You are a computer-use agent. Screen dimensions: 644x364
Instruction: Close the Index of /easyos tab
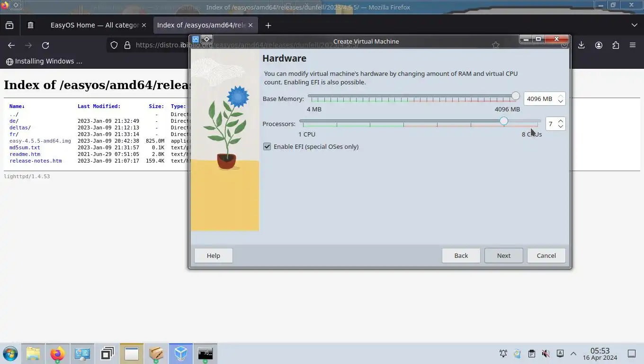[x=250, y=25]
